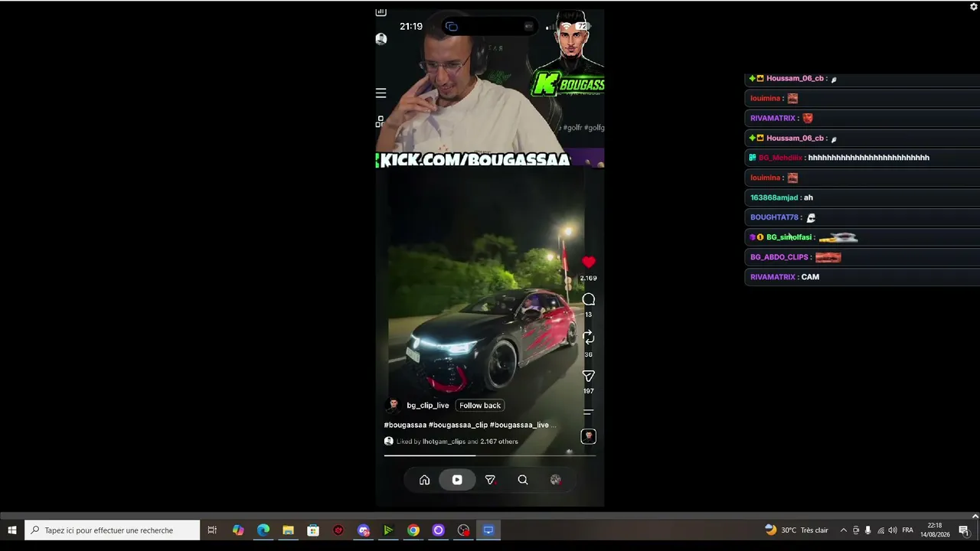Viewport: 980px width, 551px height.
Task: Open the Windows notification center
Action: (x=964, y=530)
